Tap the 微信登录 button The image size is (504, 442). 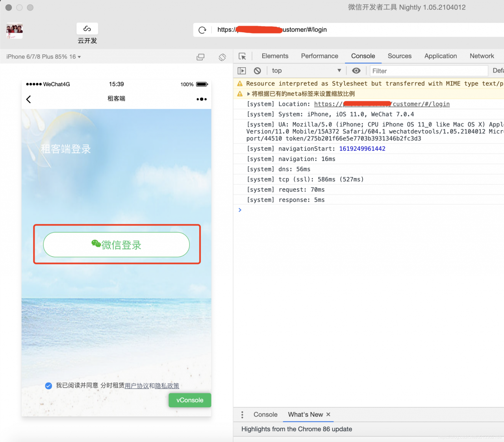coord(117,245)
